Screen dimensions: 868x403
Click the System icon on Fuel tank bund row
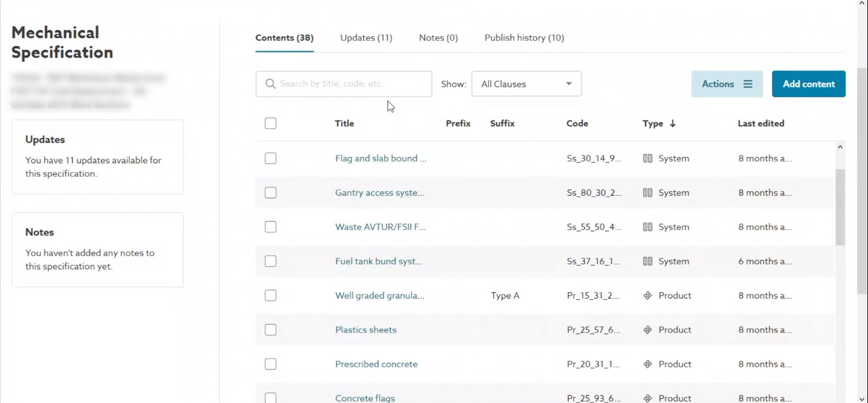click(648, 261)
